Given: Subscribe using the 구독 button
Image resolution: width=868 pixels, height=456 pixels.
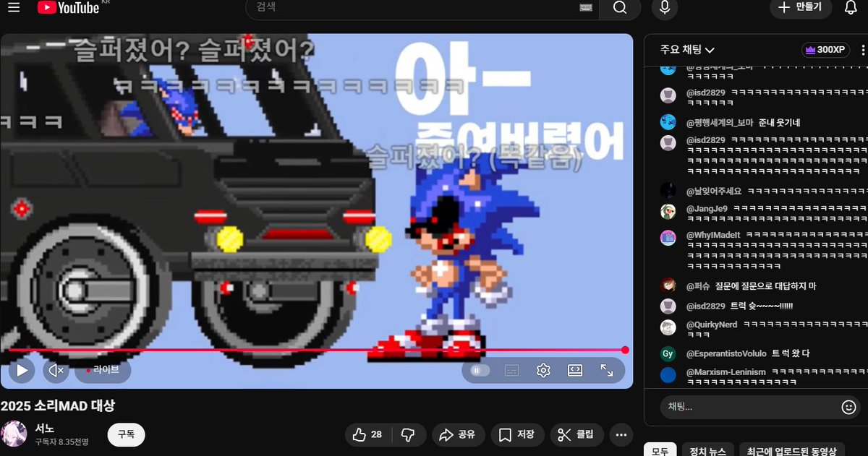Looking at the screenshot, I should (126, 434).
